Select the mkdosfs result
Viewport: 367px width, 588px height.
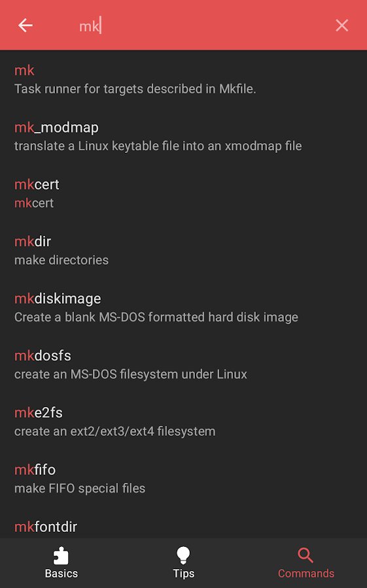[x=183, y=365]
